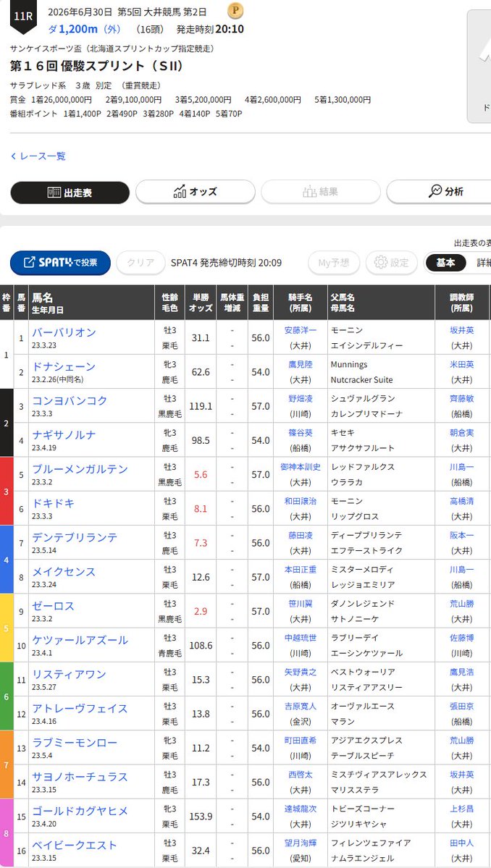Open jockey 矢野貴之 profile
This screenshot has width=491, height=868.
(301, 672)
